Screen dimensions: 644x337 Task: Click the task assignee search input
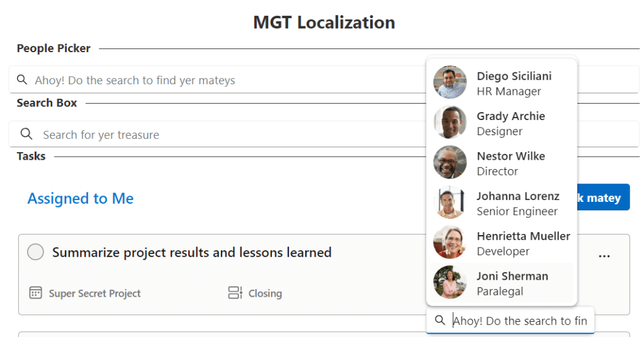[x=519, y=321]
